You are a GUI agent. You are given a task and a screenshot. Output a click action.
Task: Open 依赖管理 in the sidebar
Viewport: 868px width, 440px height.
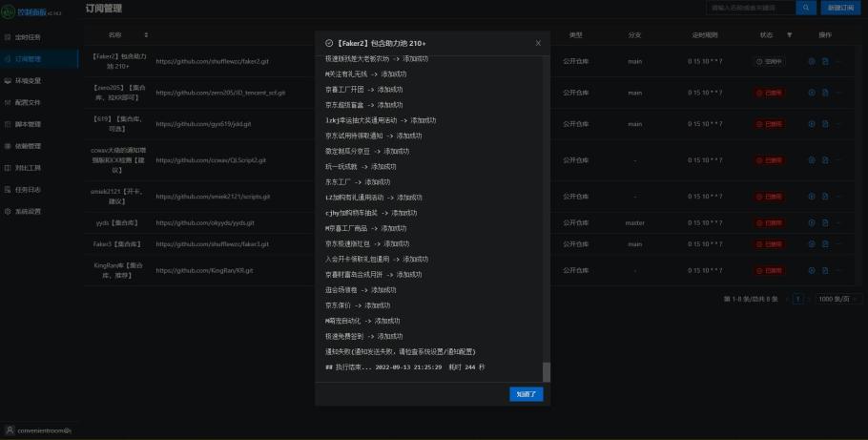[x=28, y=146]
